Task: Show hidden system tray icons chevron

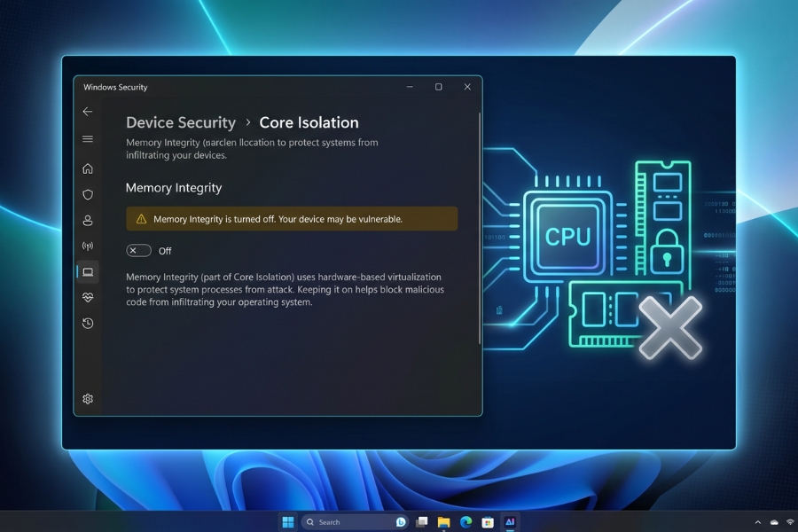Action: [x=758, y=522]
